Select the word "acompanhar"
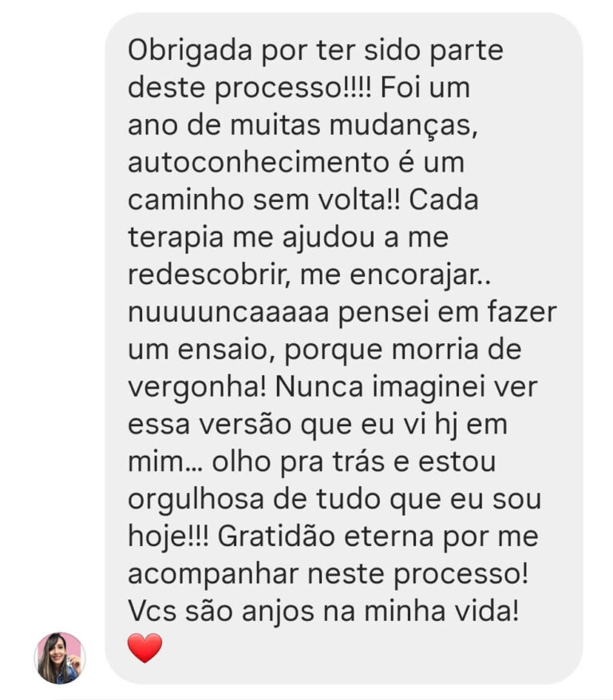 point(213,574)
